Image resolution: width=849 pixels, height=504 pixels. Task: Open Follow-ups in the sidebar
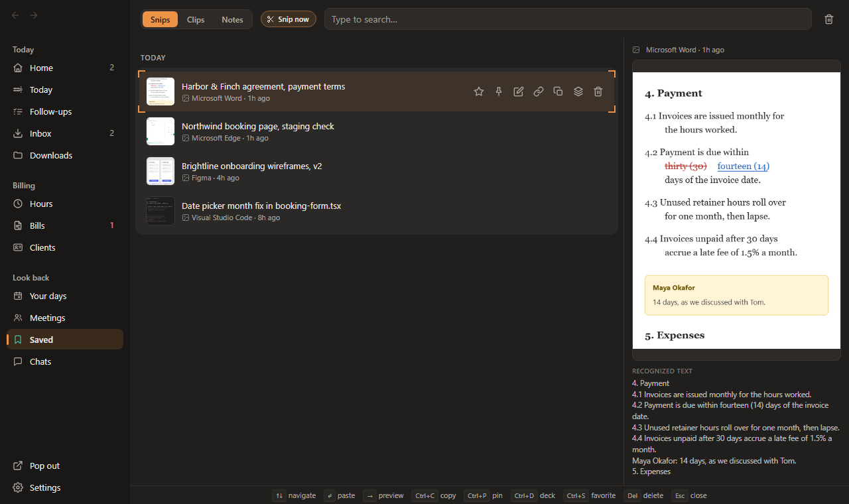[65, 111]
